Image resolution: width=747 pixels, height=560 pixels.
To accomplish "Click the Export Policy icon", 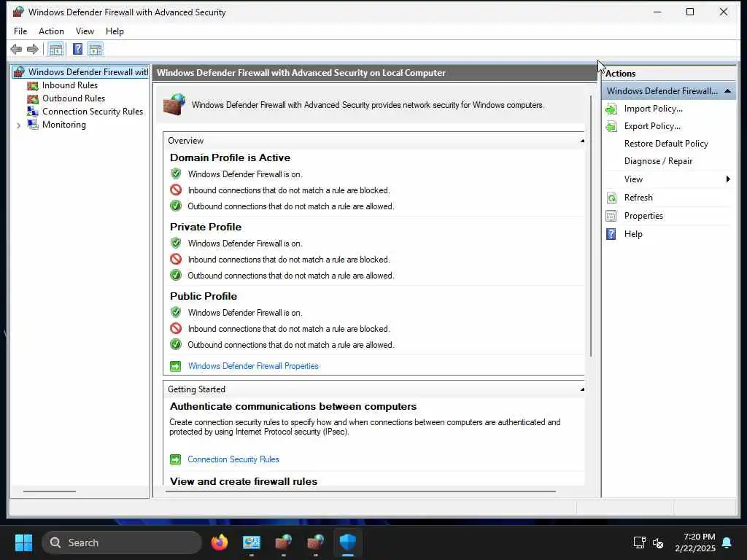I will [x=611, y=127].
